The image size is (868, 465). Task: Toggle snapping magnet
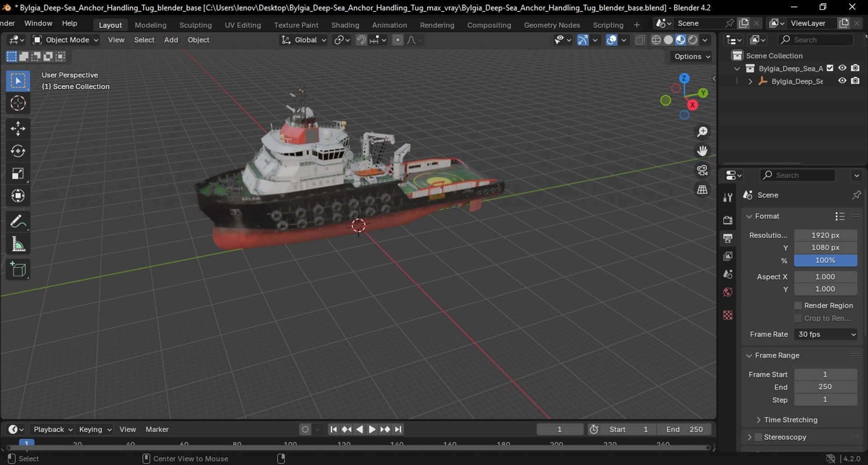[x=361, y=40]
